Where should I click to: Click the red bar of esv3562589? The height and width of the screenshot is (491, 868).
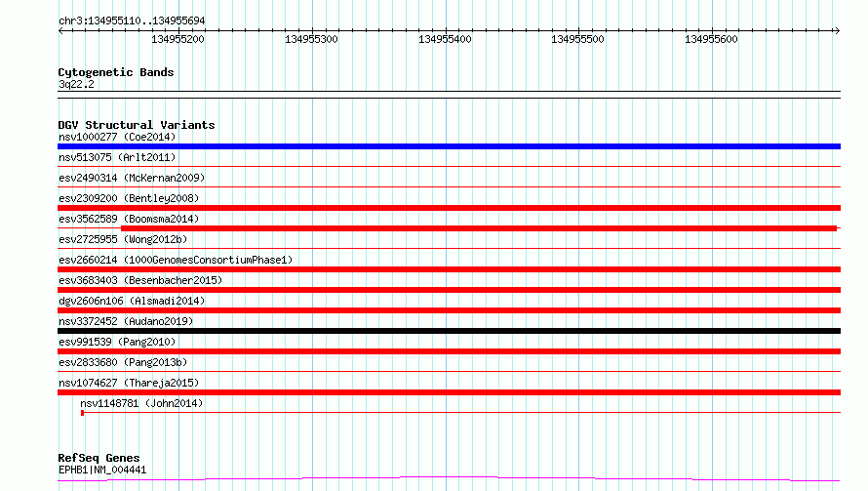pos(479,228)
